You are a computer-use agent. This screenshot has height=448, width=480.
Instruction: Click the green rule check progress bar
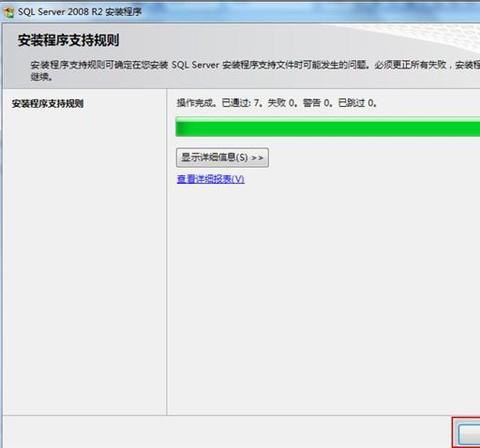pos(328,127)
